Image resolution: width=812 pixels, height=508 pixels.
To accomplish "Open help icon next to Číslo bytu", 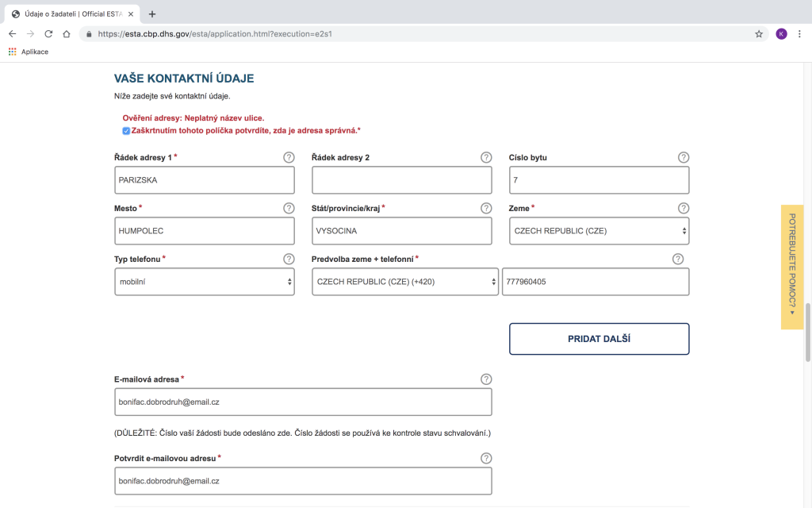I will (x=684, y=157).
